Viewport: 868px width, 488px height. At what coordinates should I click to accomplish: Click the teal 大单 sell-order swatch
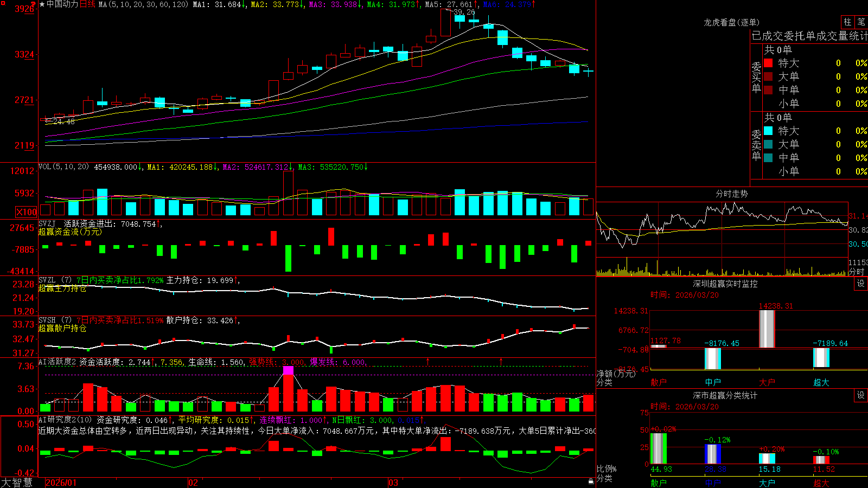pos(768,144)
